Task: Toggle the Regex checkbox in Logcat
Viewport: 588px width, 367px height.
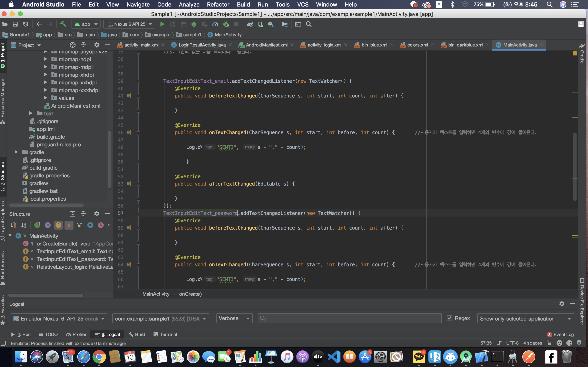Action: [x=450, y=318]
